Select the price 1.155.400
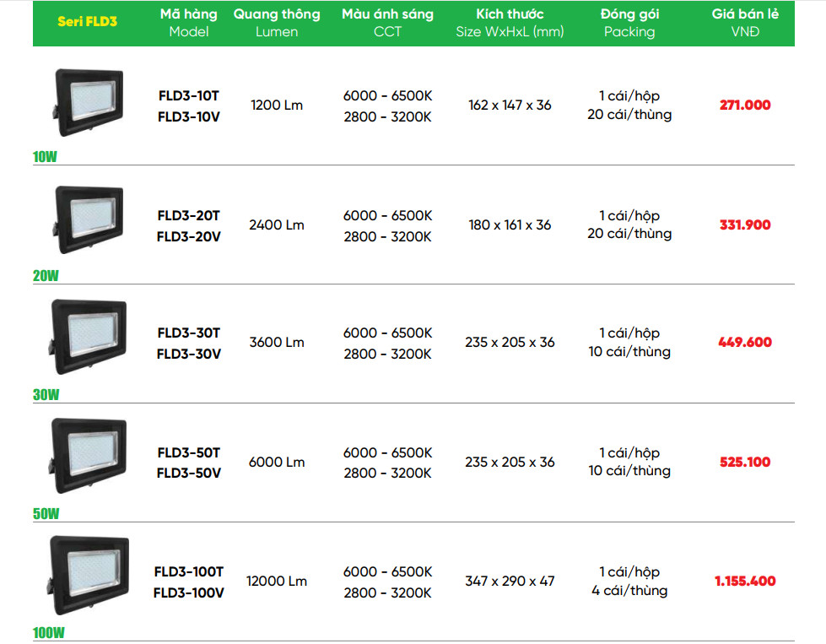 (745, 581)
